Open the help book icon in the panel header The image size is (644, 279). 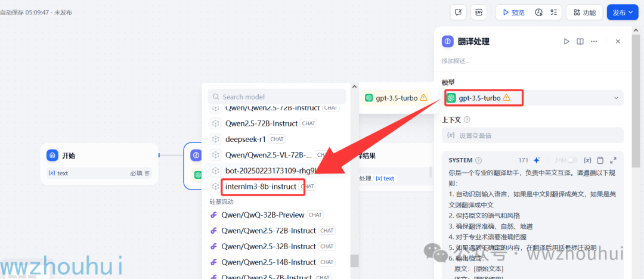(580, 42)
